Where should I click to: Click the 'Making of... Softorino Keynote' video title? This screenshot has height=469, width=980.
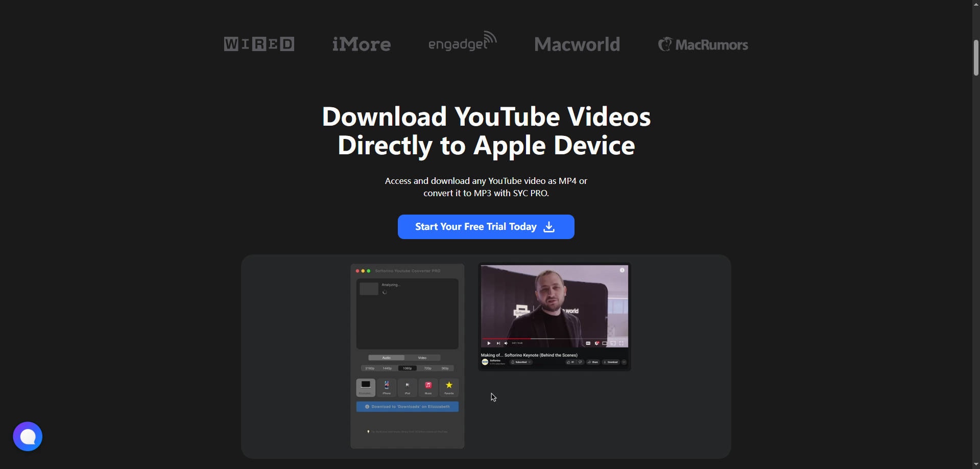(529, 355)
